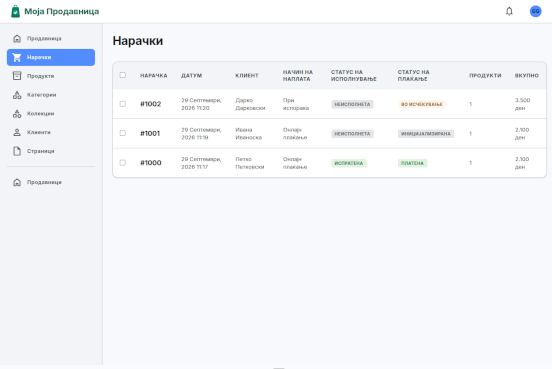
Task: Check the box for order #1002
Action: (x=123, y=104)
